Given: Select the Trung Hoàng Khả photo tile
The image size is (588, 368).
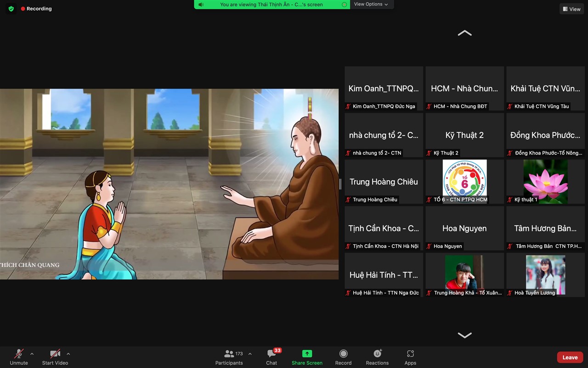Looking at the screenshot, I should 464,274.
